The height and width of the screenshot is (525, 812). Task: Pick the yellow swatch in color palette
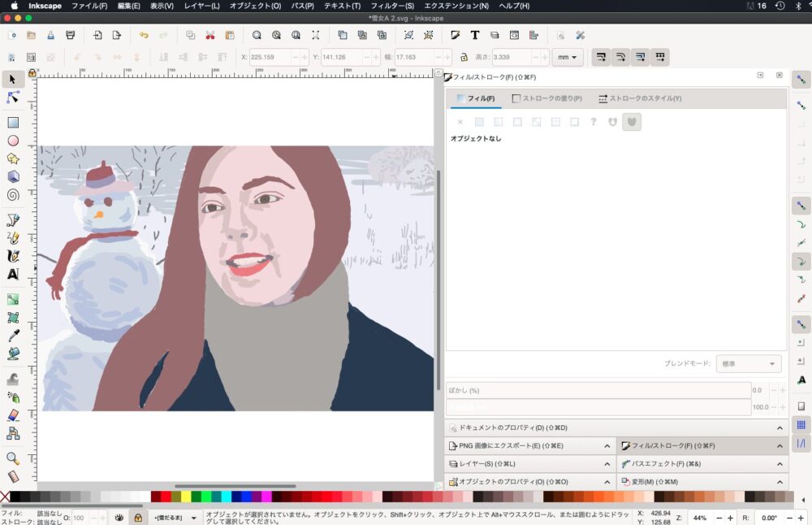[x=186, y=497]
